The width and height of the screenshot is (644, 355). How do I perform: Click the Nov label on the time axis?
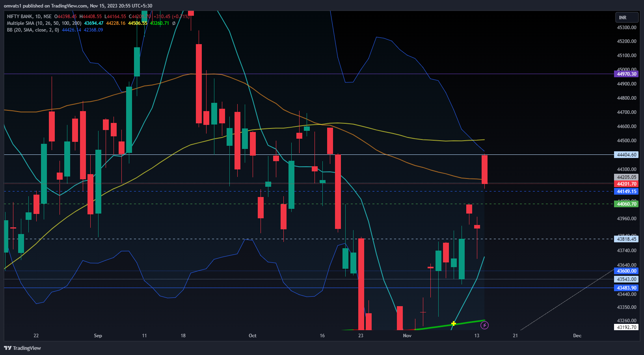tap(407, 336)
